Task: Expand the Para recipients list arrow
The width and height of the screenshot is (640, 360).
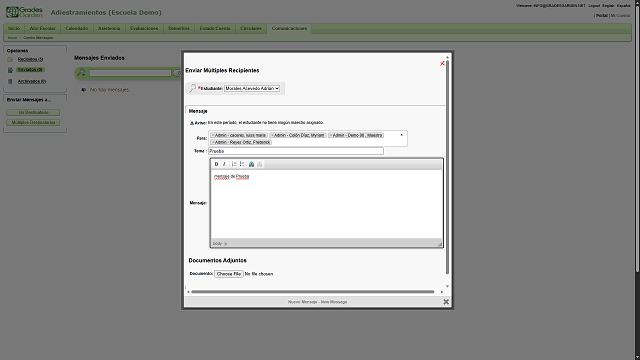Action: (402, 135)
